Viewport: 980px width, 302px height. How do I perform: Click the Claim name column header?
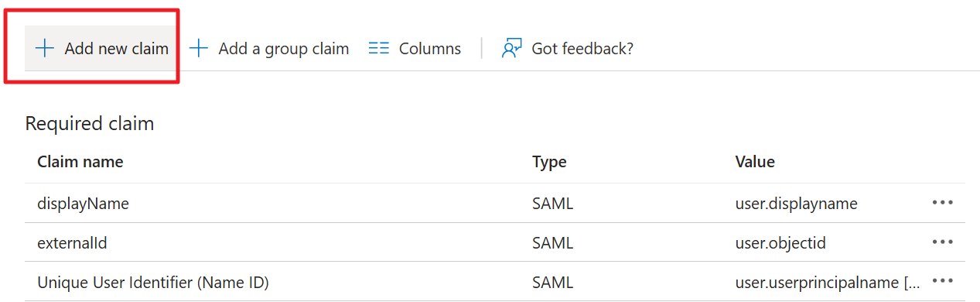(x=80, y=161)
